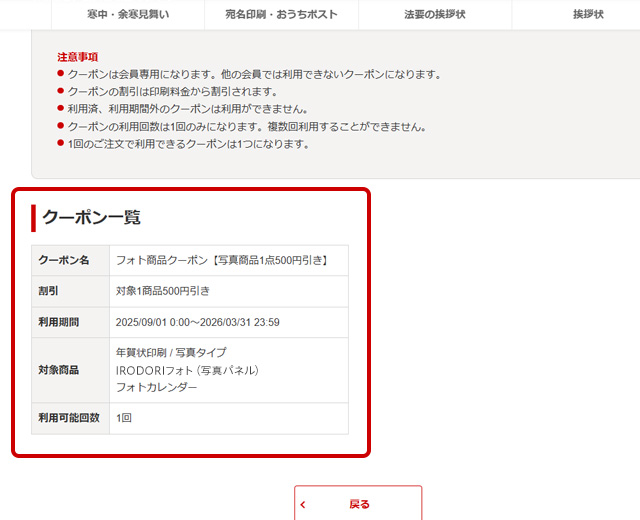
Task: Select the フォト商品クーポン coupon name text
Action: [x=222, y=261]
